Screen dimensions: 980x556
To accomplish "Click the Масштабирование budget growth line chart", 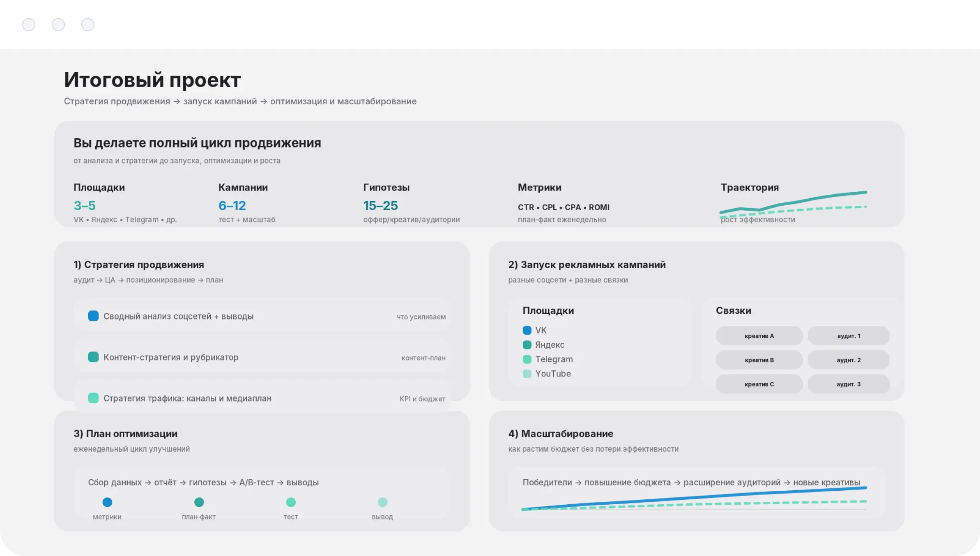I will [694, 500].
